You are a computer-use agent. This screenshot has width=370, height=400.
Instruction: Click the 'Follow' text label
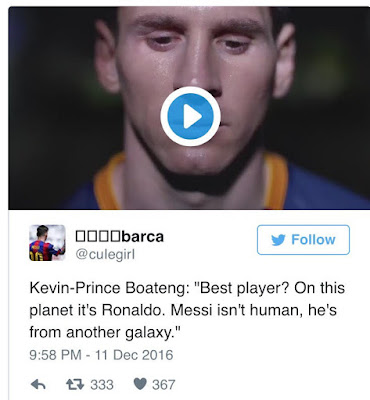click(x=313, y=240)
